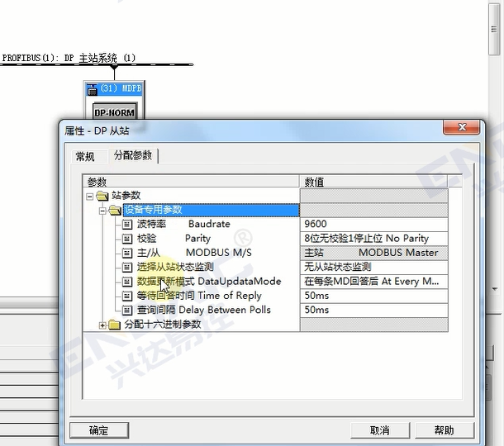Viewport: 504px width, 446px height.
Task: Click the 等待回答时间 parameter icon
Action: click(127, 296)
